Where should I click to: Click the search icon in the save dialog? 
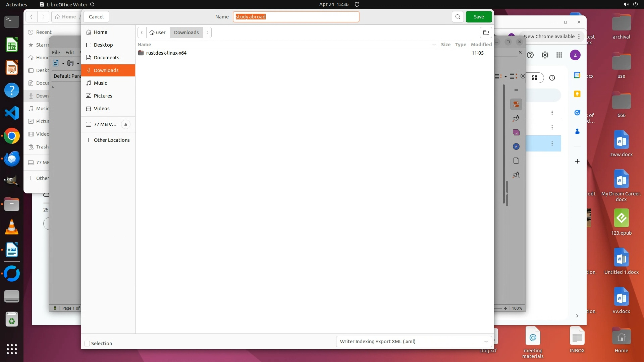pos(458,17)
